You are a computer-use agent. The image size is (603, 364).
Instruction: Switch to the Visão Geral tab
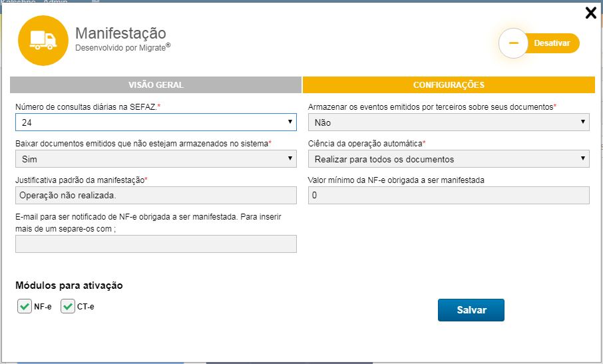(x=156, y=85)
